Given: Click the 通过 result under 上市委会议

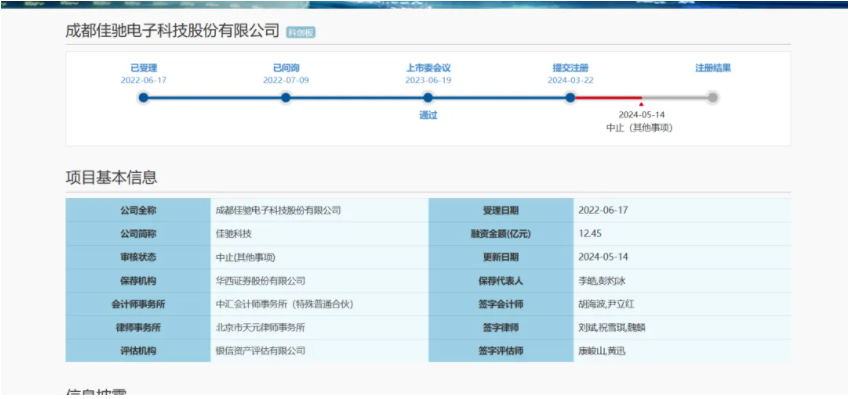Looking at the screenshot, I should click(x=428, y=115).
